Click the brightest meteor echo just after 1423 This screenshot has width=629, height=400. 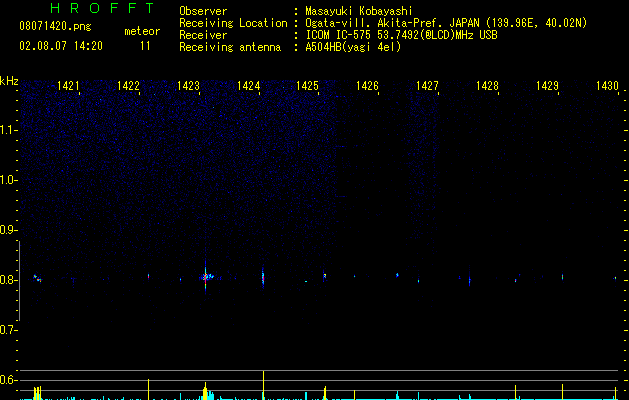tap(205, 277)
